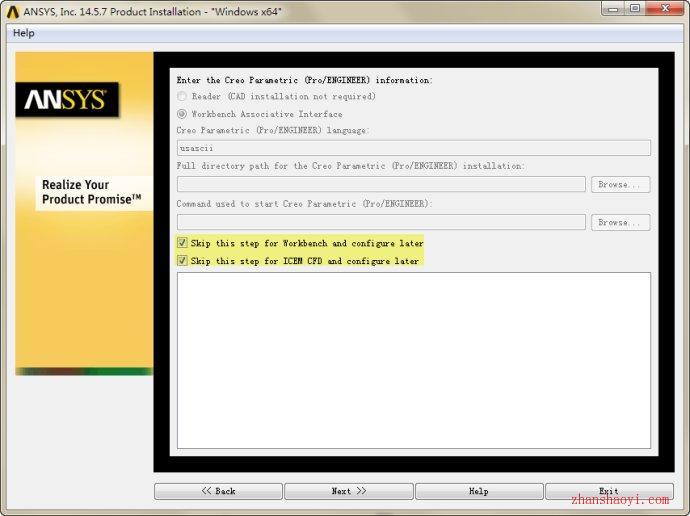690x516 pixels.
Task: Click the "Realize Your Product Promise" slogan text
Action: point(92,192)
